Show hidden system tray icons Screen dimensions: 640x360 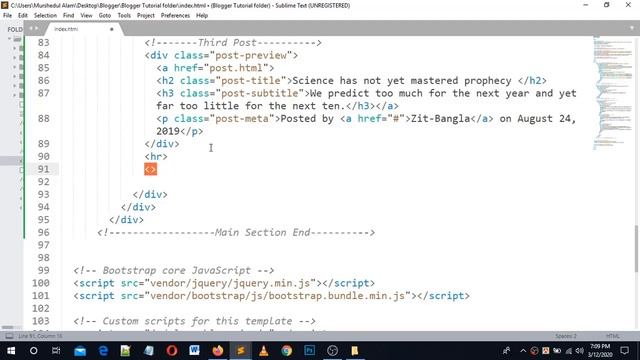point(523,351)
